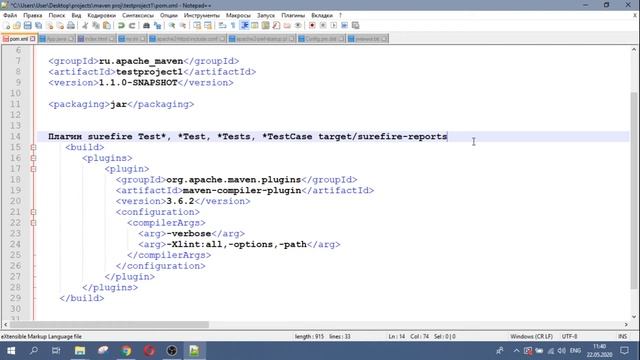The width and height of the screenshot is (640, 360).
Task: Open the Кодировки menu
Action: point(102,15)
